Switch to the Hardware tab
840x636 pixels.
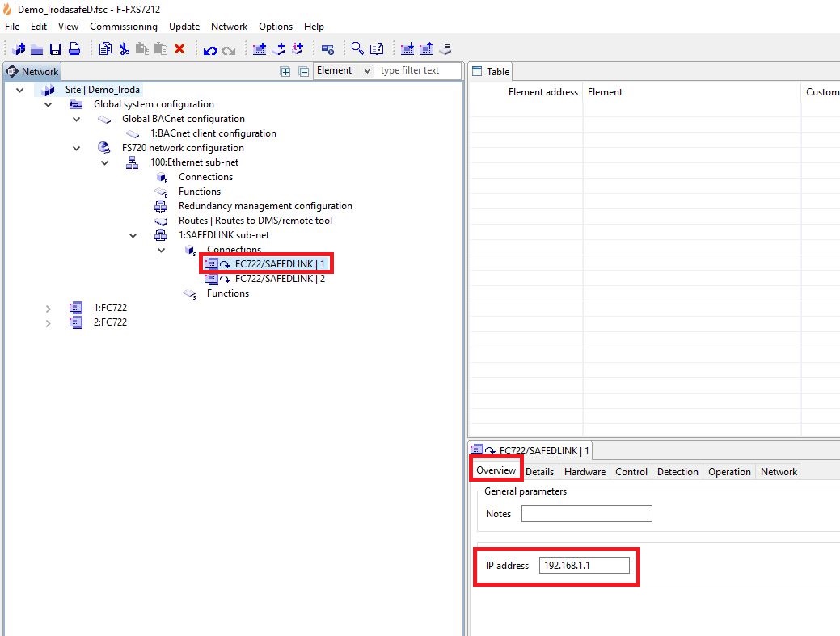point(585,472)
